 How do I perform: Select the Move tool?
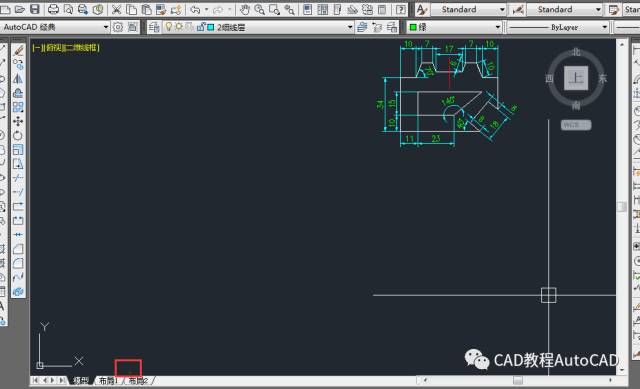click(18, 121)
